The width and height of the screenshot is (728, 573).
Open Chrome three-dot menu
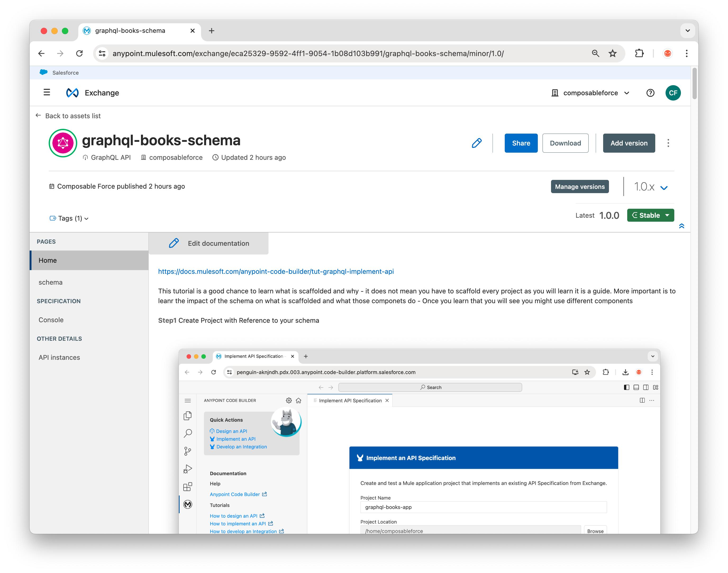tap(686, 53)
